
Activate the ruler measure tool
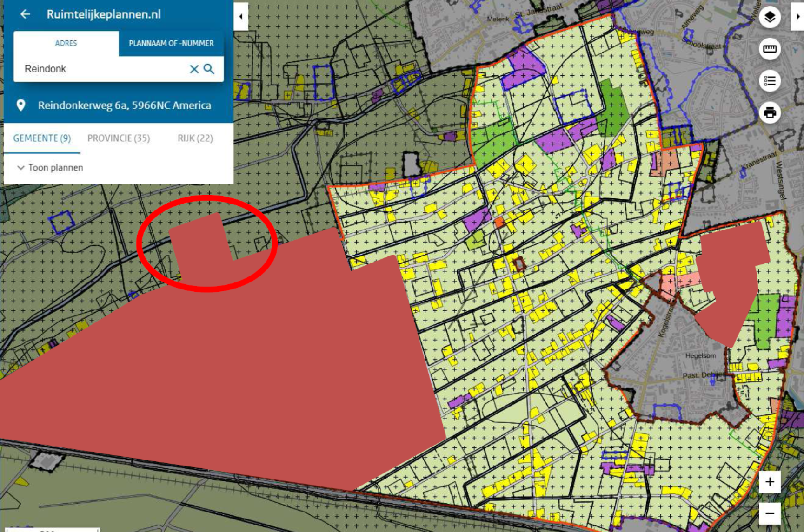pyautogui.click(x=770, y=49)
